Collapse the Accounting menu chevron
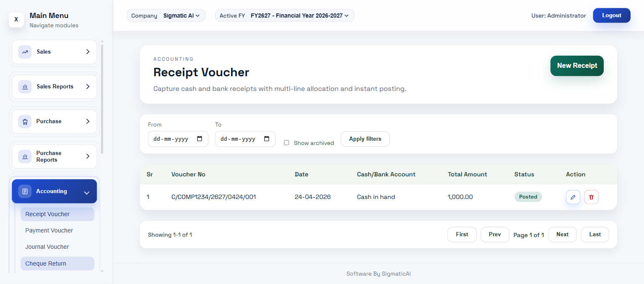Viewport: 644px width, 284px height. tap(87, 193)
